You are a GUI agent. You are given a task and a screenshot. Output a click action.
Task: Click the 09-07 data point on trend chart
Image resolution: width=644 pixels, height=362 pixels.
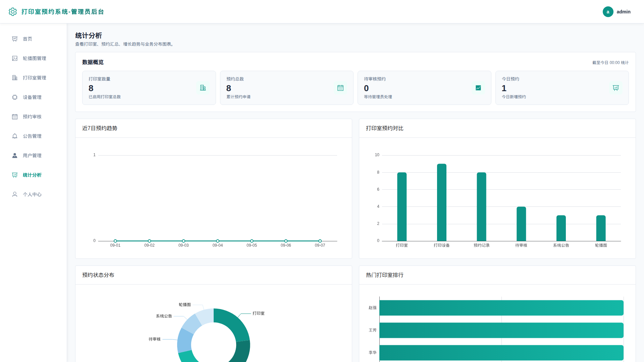click(x=320, y=241)
